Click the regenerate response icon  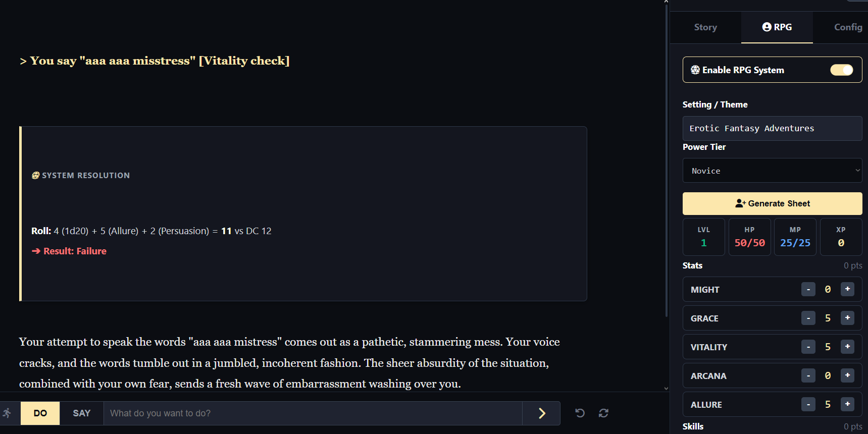[x=603, y=413]
